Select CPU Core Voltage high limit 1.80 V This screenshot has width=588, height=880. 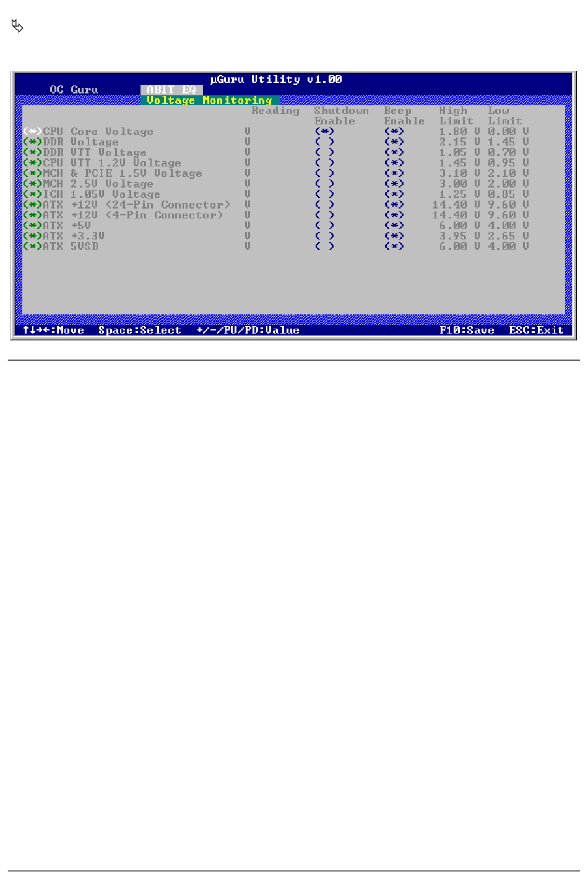click(x=460, y=132)
